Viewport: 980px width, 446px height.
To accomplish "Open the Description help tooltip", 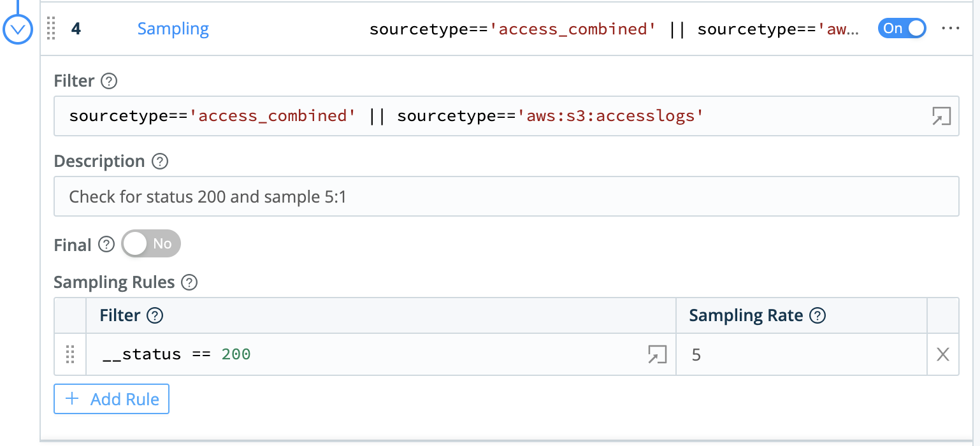I will click(x=161, y=161).
